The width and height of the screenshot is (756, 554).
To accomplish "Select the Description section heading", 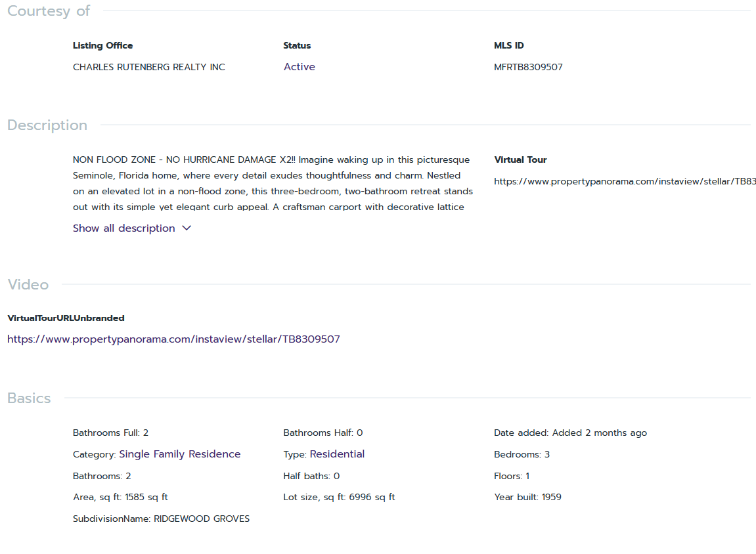I will pyautogui.click(x=47, y=125).
